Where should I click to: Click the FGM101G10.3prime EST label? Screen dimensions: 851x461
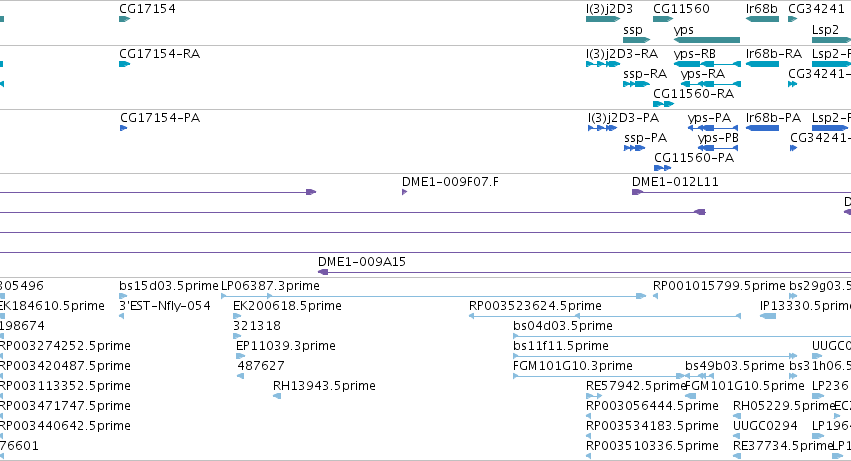point(573,365)
